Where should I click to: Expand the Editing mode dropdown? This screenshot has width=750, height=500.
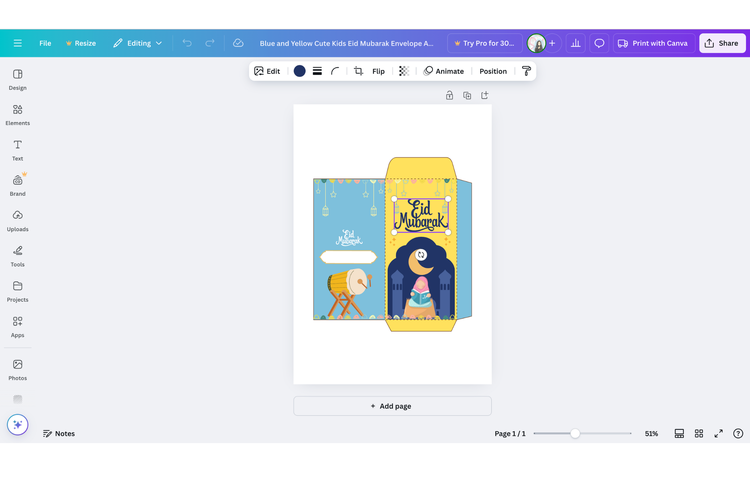point(137,43)
